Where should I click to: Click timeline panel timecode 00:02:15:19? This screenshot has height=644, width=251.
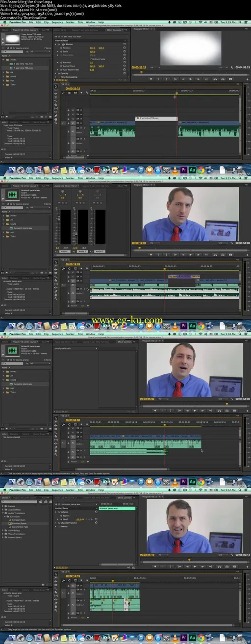[x=73, y=576]
